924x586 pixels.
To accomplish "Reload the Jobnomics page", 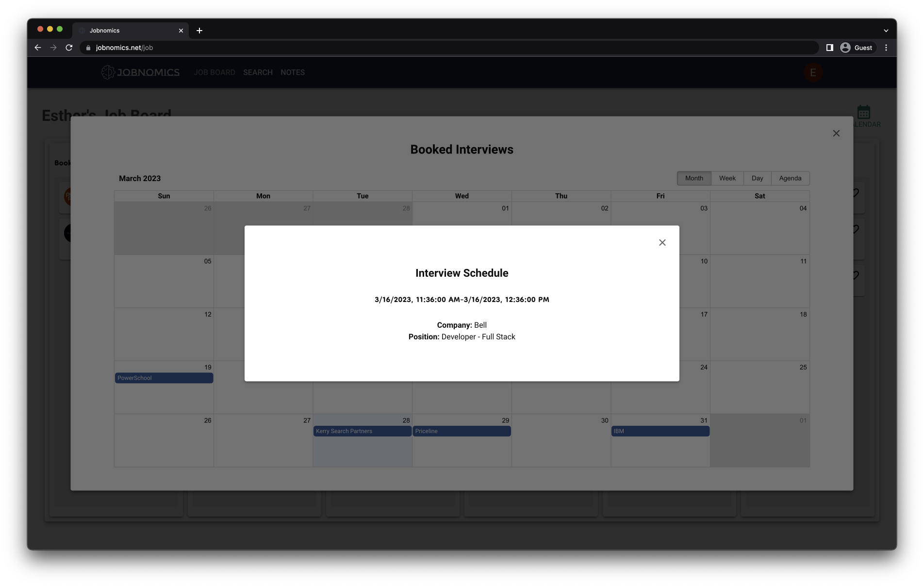I will 69,48.
